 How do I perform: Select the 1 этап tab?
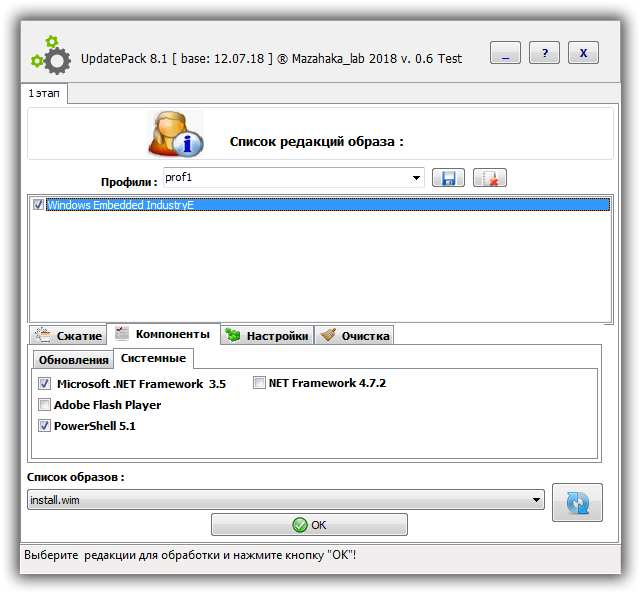[x=44, y=93]
